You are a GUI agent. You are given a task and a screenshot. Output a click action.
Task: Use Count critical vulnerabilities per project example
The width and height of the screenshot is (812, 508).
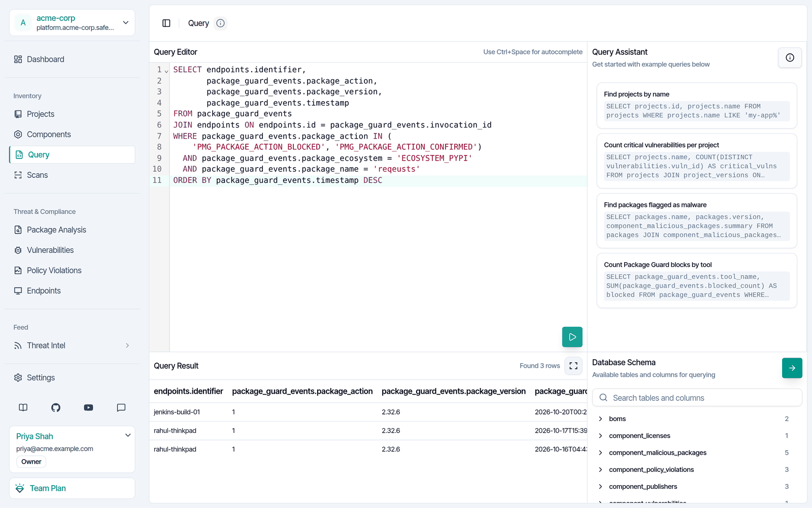[697, 161]
